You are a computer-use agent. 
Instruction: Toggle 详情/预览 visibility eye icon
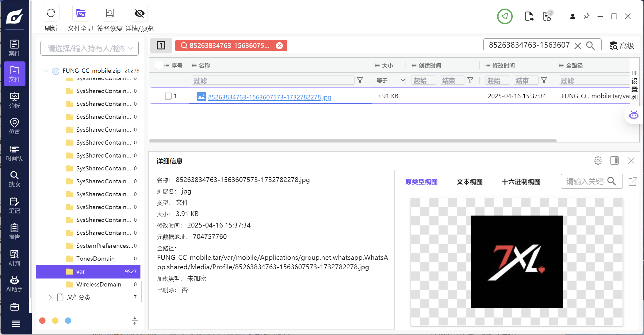coord(139,14)
